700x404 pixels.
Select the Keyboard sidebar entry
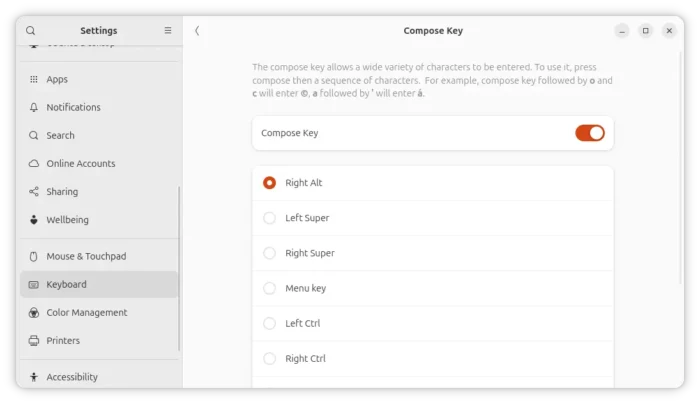pyautogui.click(x=99, y=284)
